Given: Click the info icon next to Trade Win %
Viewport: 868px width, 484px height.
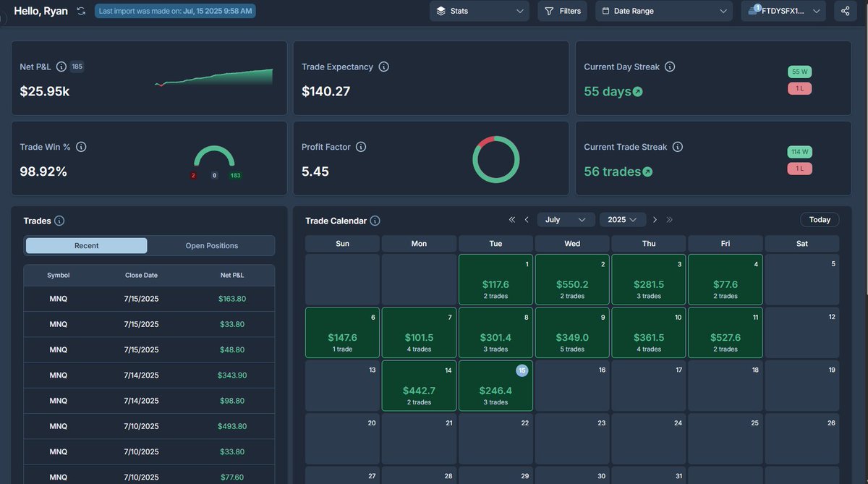Looking at the screenshot, I should (x=81, y=147).
